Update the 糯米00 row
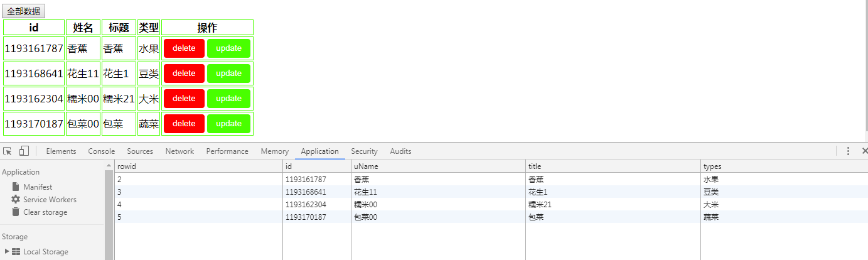This screenshot has height=260, width=868. point(228,99)
